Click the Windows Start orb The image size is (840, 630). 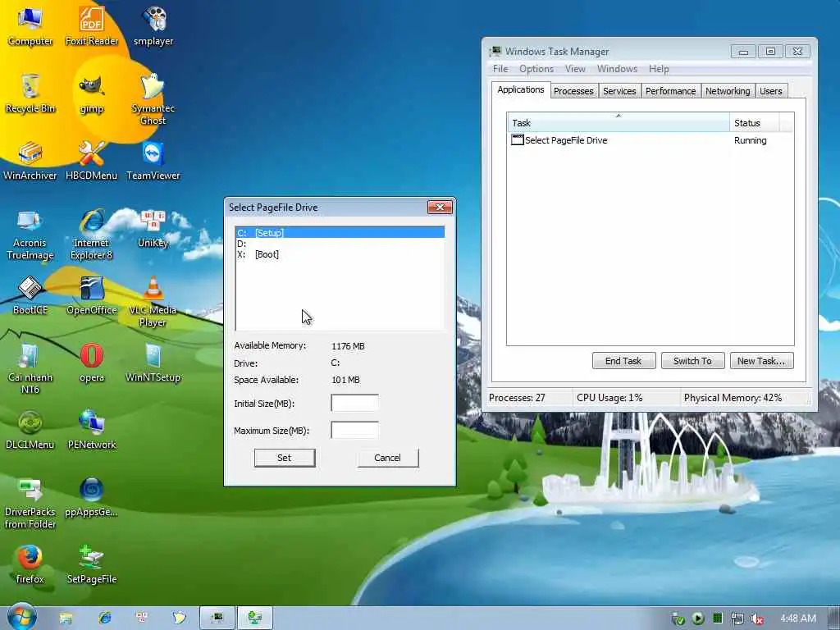(21, 617)
